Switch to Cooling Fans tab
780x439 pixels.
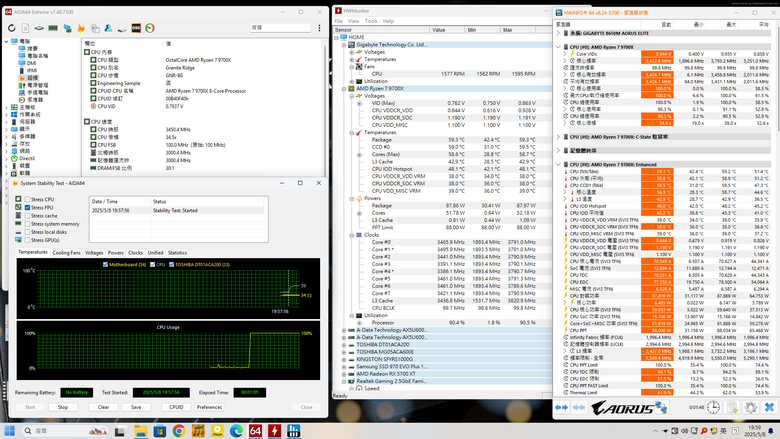66,253
